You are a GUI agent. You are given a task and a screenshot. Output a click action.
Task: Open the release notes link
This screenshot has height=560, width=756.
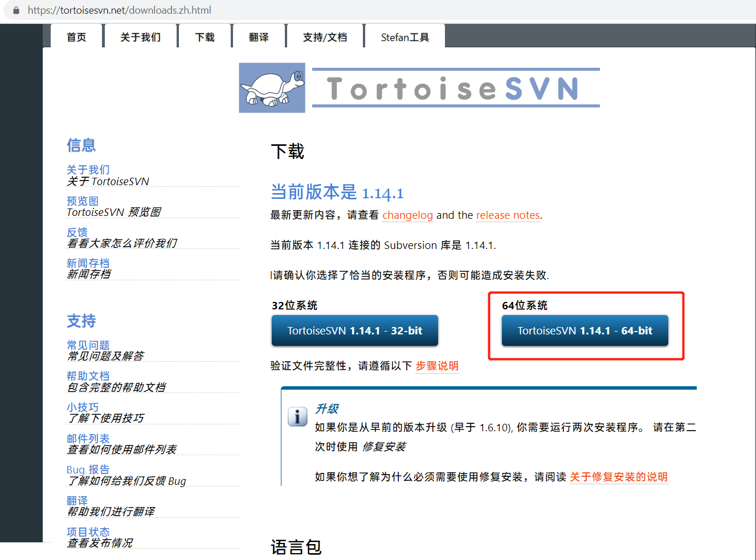[508, 215]
